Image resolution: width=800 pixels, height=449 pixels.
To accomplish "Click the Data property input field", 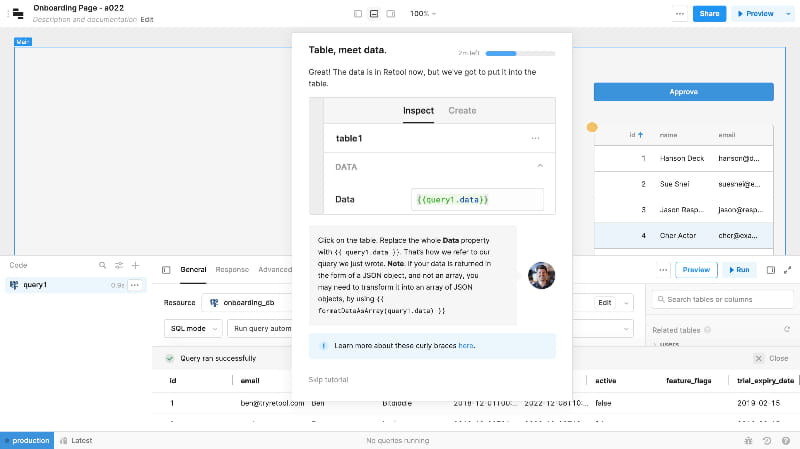I will click(x=477, y=199).
